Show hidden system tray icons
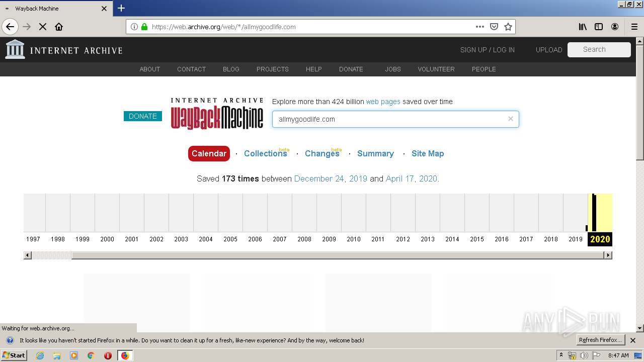This screenshot has height=362, width=644. (x=561, y=355)
